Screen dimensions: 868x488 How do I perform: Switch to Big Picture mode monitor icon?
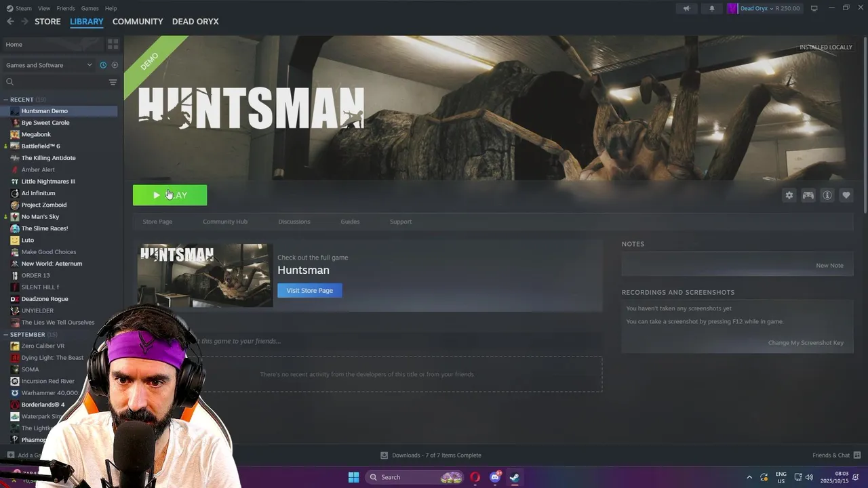(x=814, y=8)
